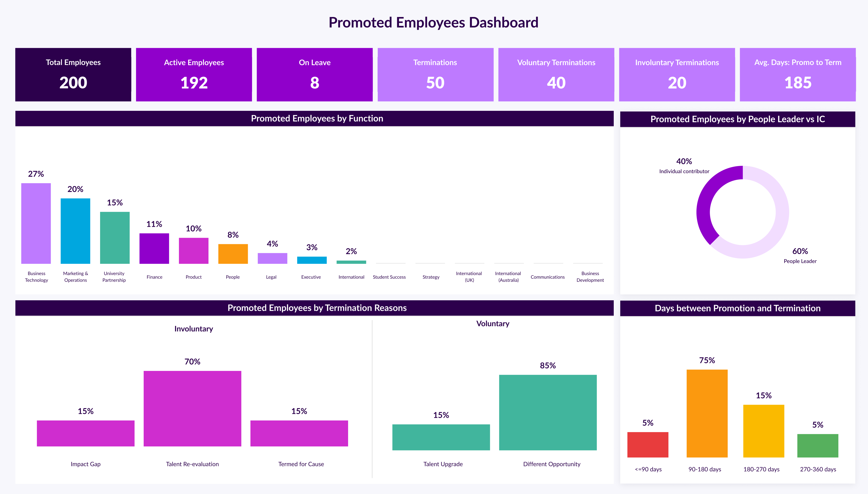Viewport: 868px width, 494px height.
Task: Click the Business Technology 27% bar
Action: (x=36, y=223)
